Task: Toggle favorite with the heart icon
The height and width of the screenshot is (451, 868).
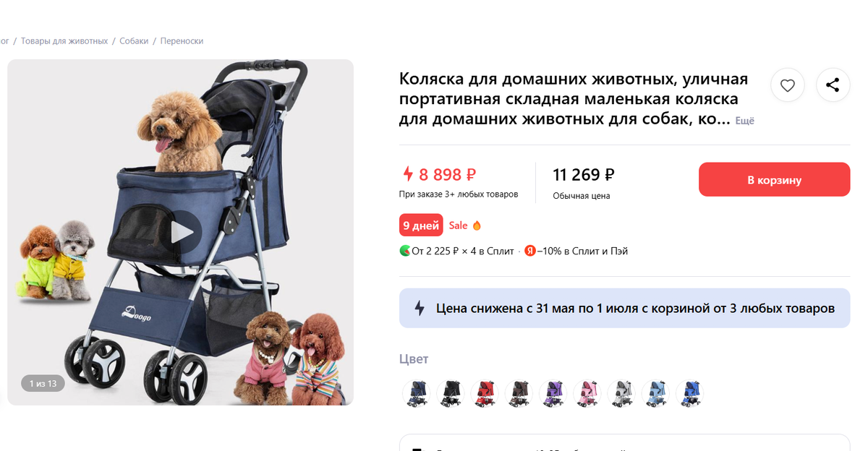Action: [x=787, y=85]
